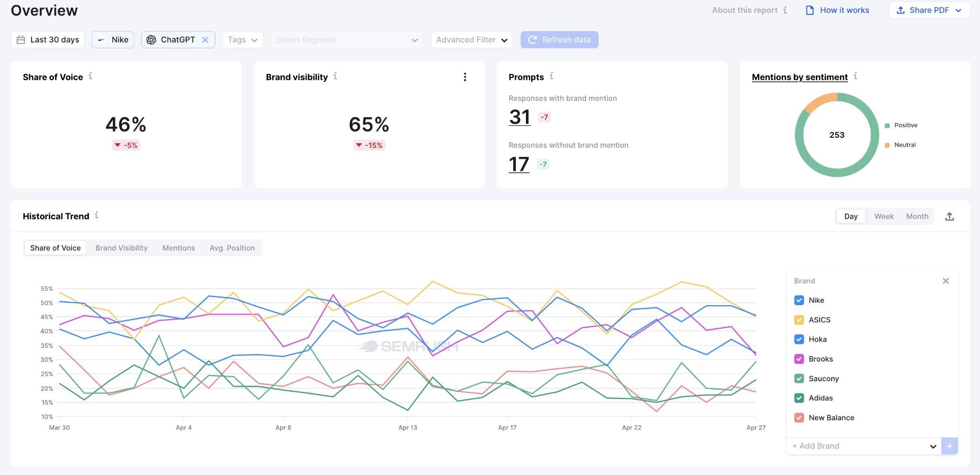Uncheck the Adidas brand checkbox
The width and height of the screenshot is (980, 475).
(799, 398)
